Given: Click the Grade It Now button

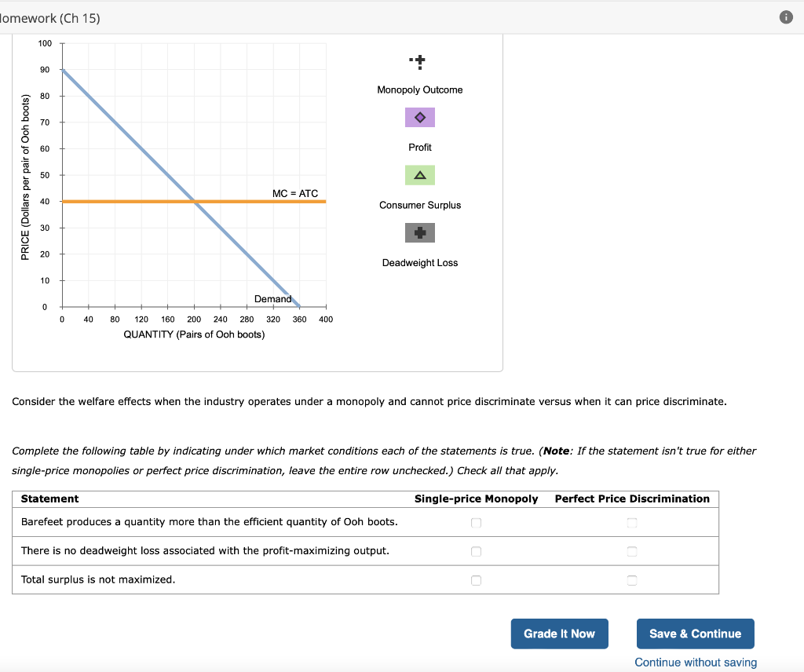Looking at the screenshot, I should click(x=559, y=634).
